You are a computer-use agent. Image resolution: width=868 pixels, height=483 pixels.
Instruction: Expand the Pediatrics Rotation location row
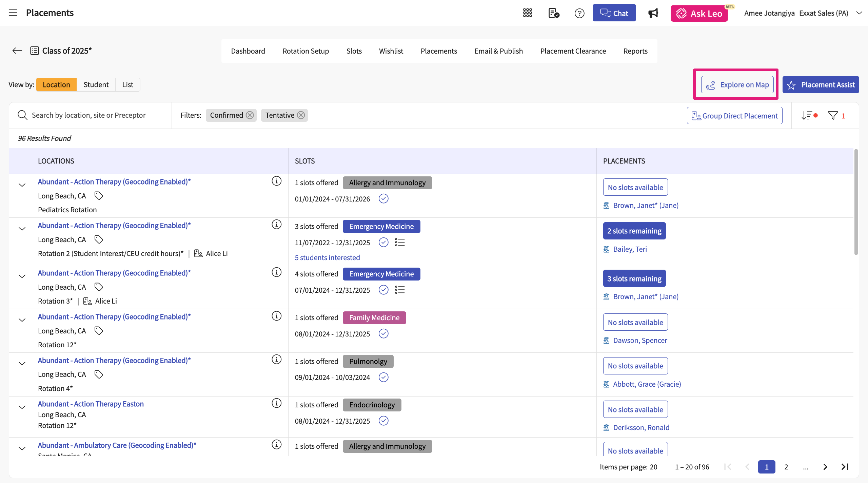click(x=22, y=185)
